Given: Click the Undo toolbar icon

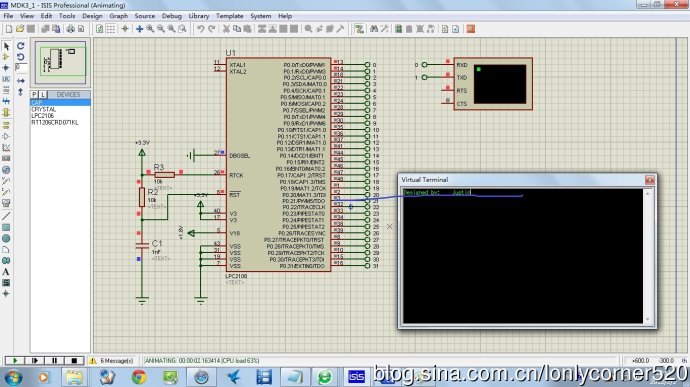Looking at the screenshot, I should (201, 29).
